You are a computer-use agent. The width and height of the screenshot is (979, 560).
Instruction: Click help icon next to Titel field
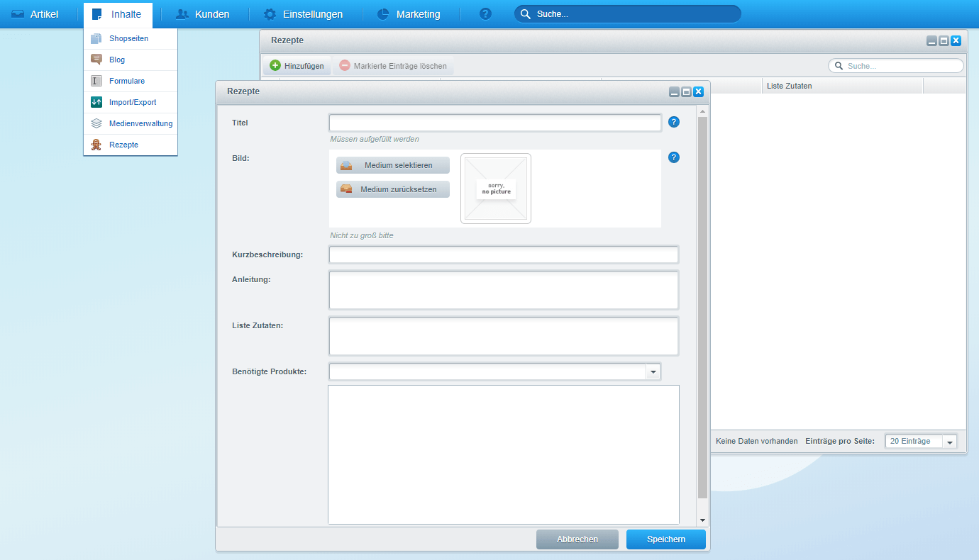[674, 122]
